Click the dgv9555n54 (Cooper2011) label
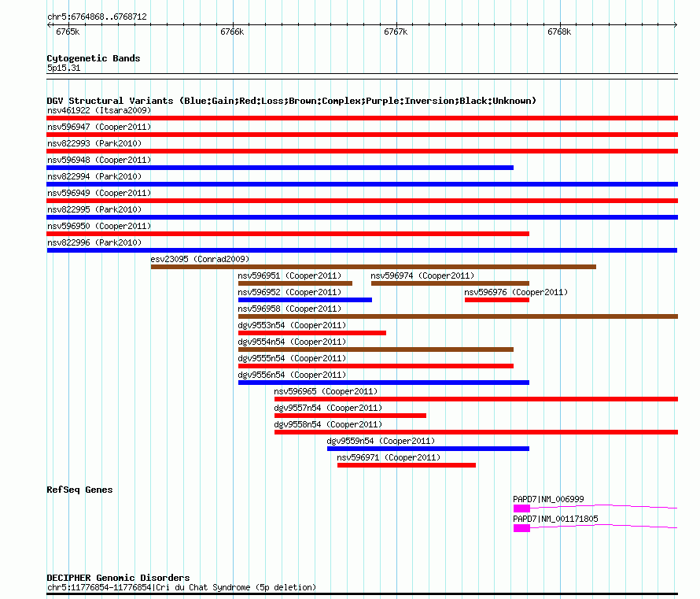700x599 pixels. [292, 358]
